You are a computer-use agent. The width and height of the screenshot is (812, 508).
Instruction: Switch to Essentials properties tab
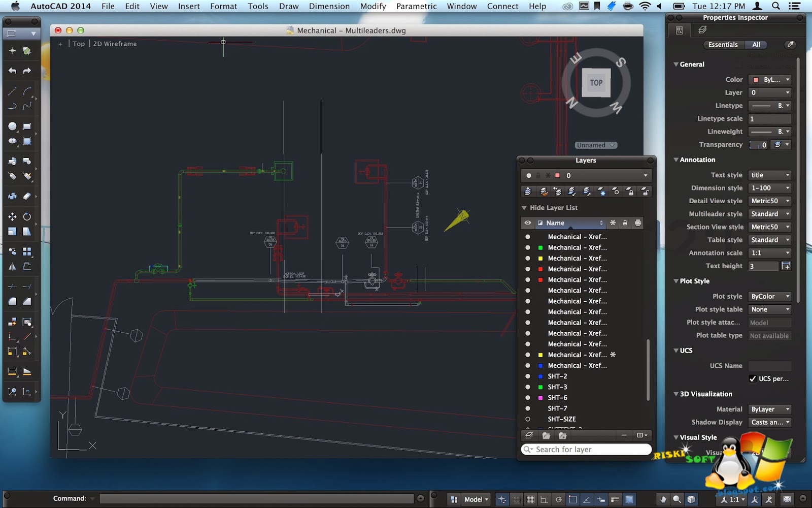pyautogui.click(x=723, y=45)
